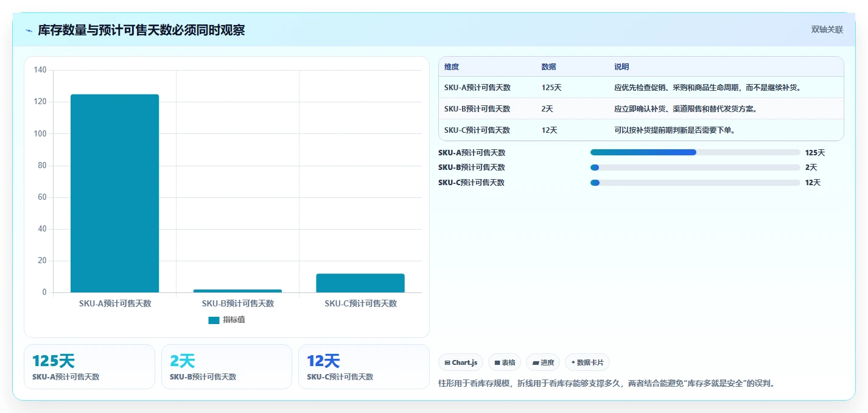Click the 双轴关联 label in the header
Viewport: 868px width, 413px height.
827,30
